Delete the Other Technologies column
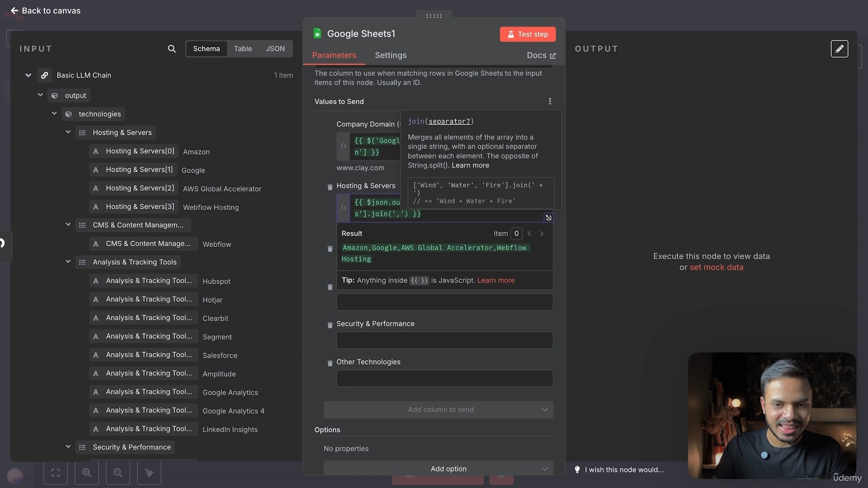The width and height of the screenshot is (868, 488). [330, 363]
